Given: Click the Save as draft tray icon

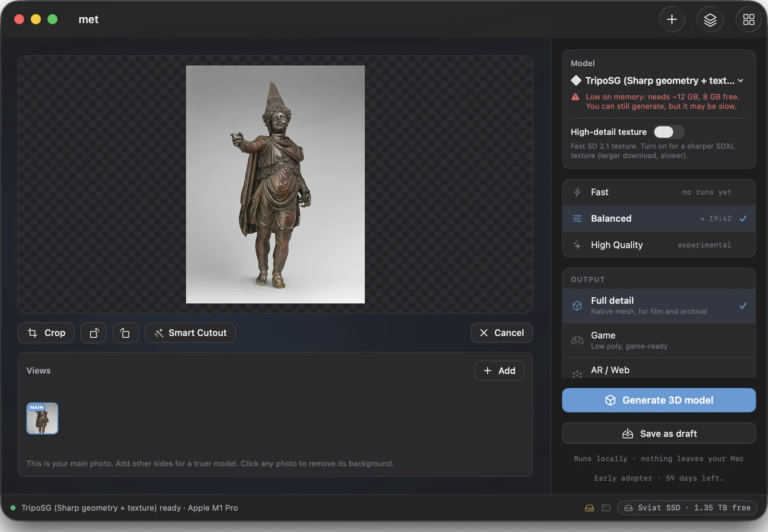Looking at the screenshot, I should tap(628, 434).
